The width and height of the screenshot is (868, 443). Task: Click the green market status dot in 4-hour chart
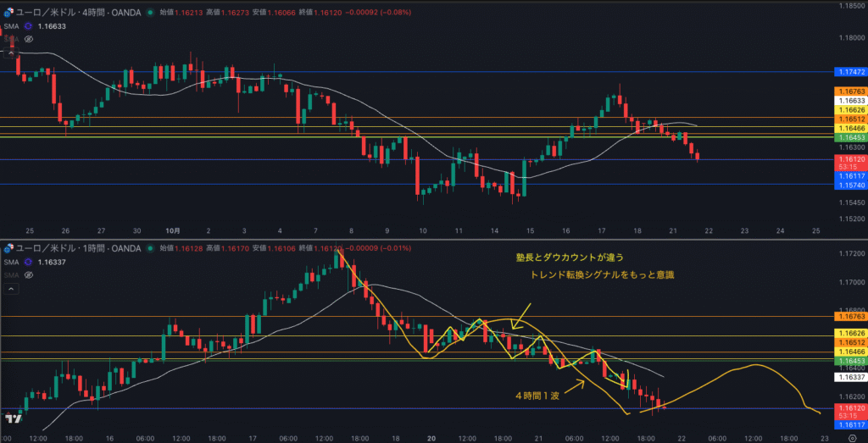[151, 14]
